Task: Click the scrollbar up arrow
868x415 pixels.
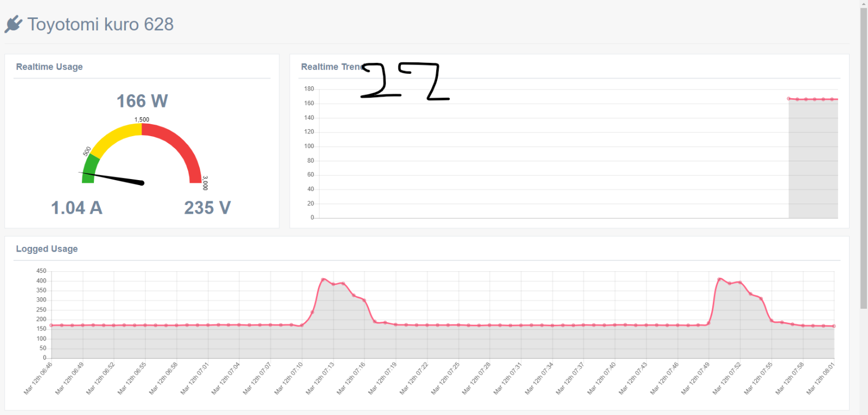Action: (x=864, y=3)
